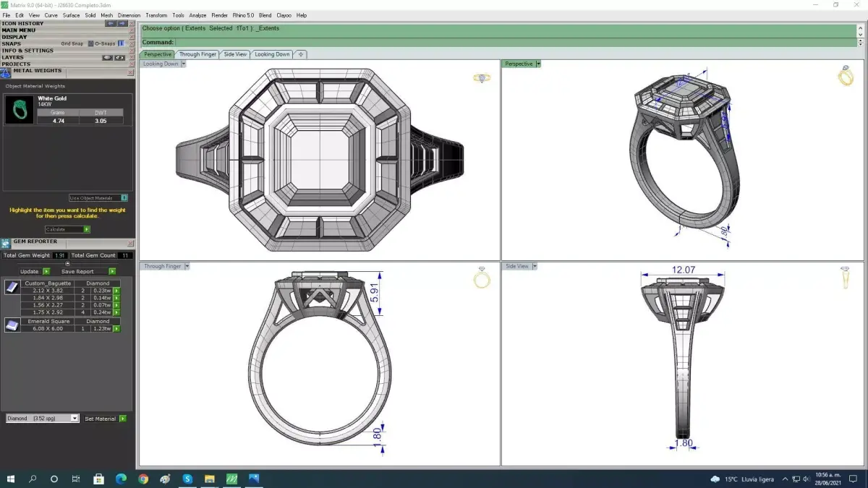Click green arrow for 6.08 X 6.00 row
The height and width of the screenshot is (488, 868).
pyautogui.click(x=116, y=329)
